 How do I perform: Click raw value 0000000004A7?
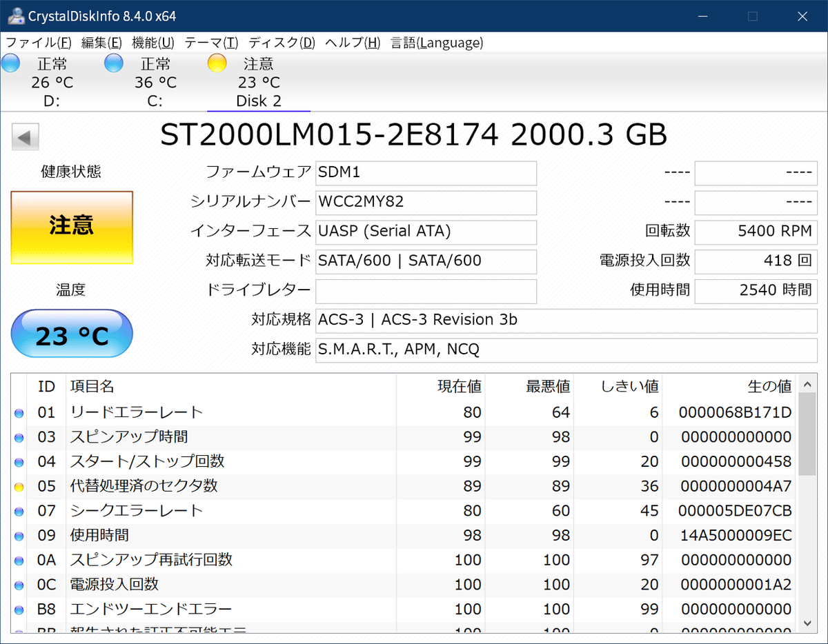(736, 486)
